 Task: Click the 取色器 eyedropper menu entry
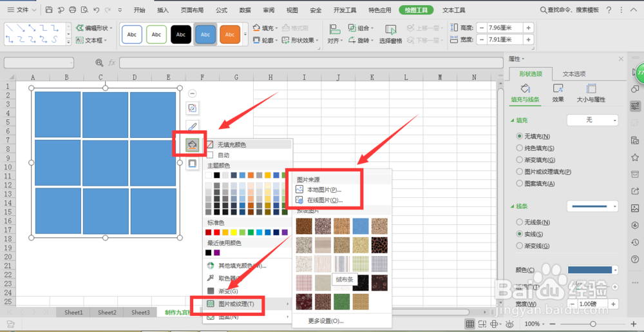tap(227, 278)
